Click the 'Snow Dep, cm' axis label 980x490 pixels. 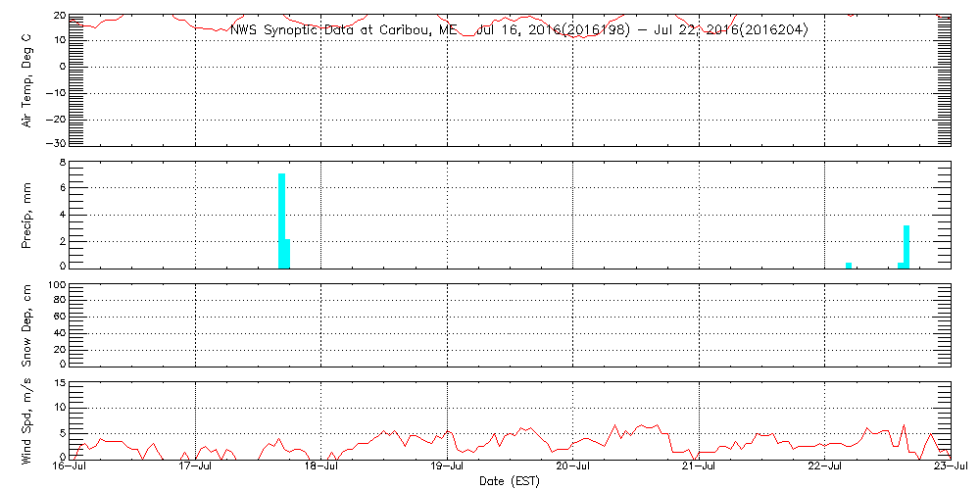(26, 326)
